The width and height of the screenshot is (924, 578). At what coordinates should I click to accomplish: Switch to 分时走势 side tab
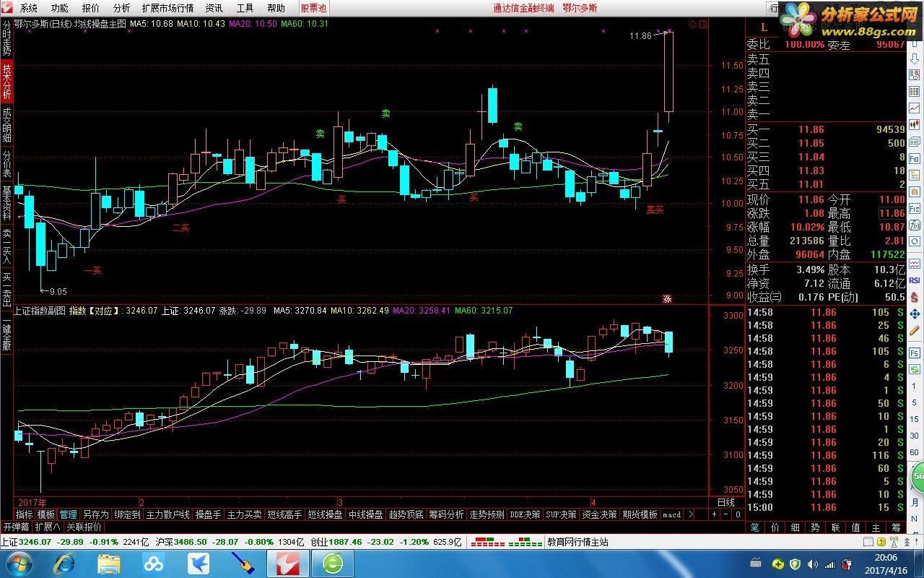pos(6,39)
